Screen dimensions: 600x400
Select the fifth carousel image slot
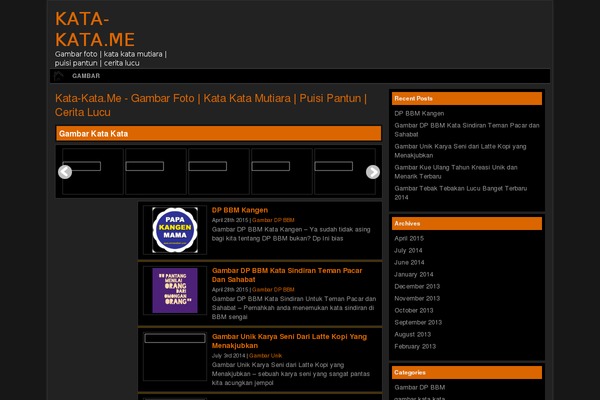pyautogui.click(x=345, y=171)
